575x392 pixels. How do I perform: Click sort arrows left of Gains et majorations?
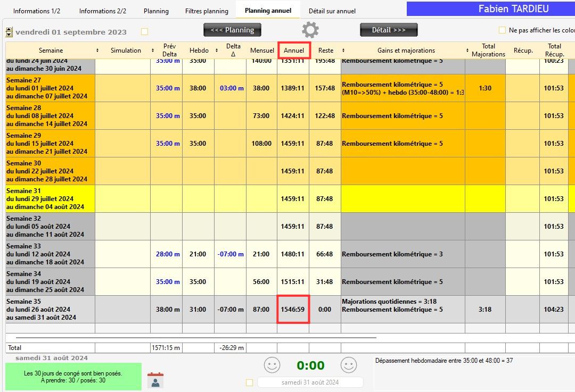[x=343, y=51]
